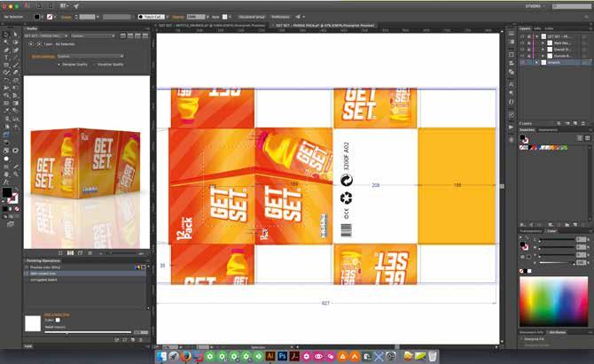The image size is (594, 364).
Task: Delete the selected layer with the trash icon
Action: click(583, 123)
